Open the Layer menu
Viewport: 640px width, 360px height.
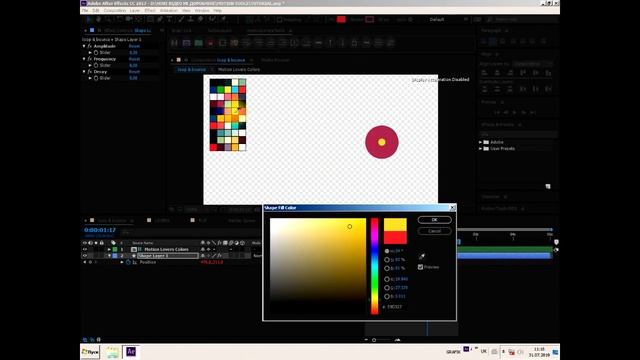(135, 11)
